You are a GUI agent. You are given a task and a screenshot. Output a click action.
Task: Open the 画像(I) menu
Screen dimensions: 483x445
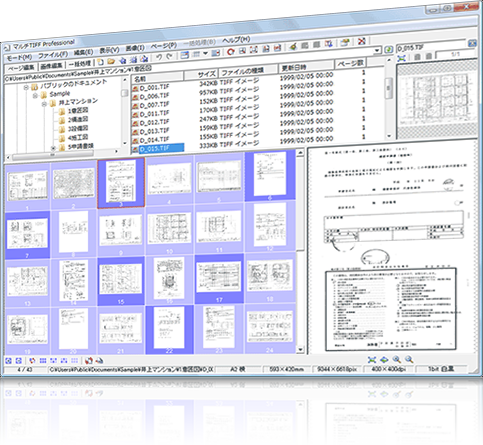click(135, 48)
